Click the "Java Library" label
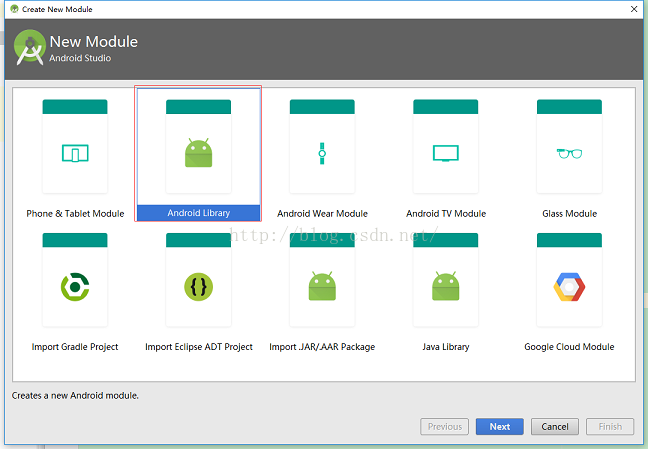This screenshot has width=648, height=449. click(446, 347)
